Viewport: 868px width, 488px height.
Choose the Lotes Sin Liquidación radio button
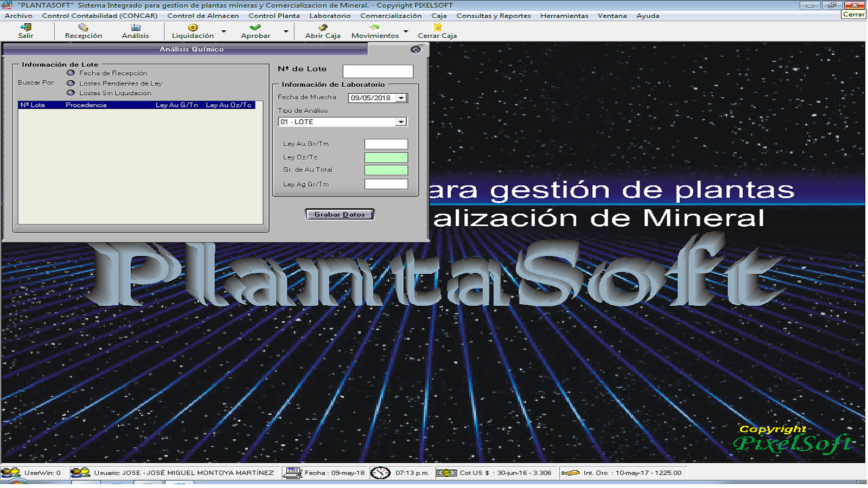click(x=71, y=93)
